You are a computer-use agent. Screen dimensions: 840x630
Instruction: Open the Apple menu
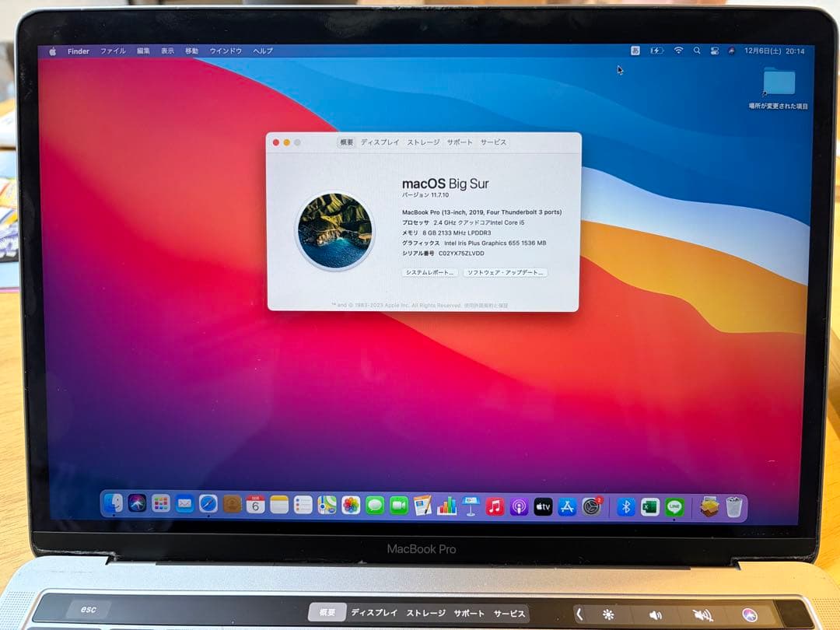click(x=52, y=51)
